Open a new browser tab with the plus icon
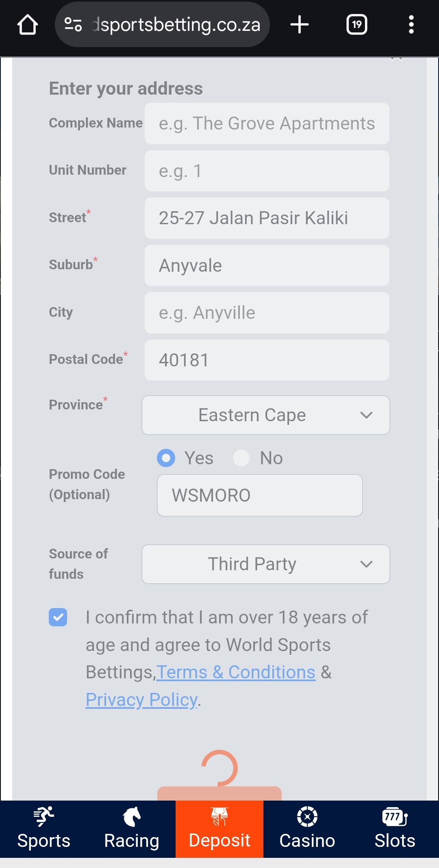Viewport: 439px width, 868px height. tap(299, 24)
